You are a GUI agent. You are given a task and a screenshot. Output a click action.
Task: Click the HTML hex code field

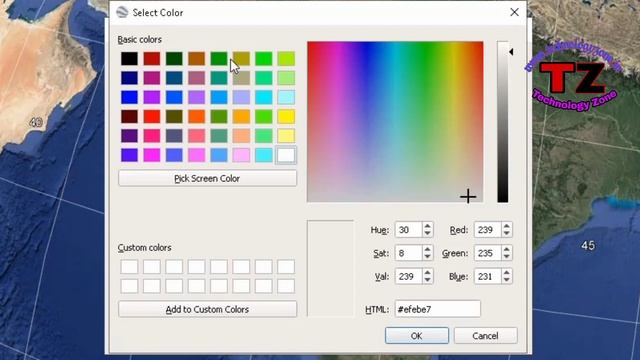click(x=438, y=309)
